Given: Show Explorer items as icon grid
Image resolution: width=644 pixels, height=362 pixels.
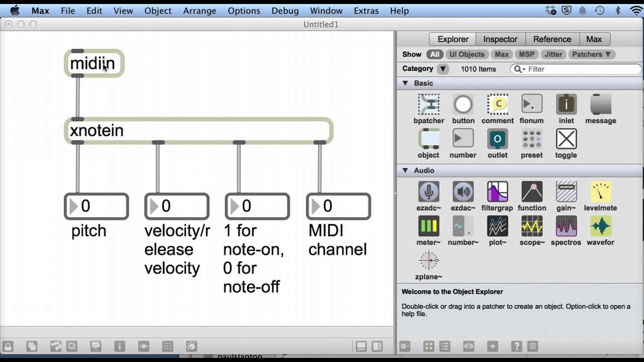Looking at the screenshot, I should coord(429,346).
